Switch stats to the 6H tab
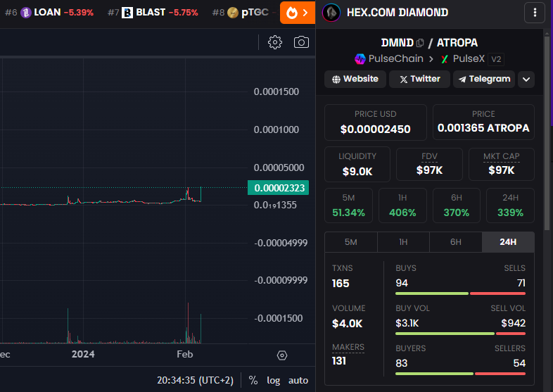The height and width of the screenshot is (392, 553). pos(456,242)
